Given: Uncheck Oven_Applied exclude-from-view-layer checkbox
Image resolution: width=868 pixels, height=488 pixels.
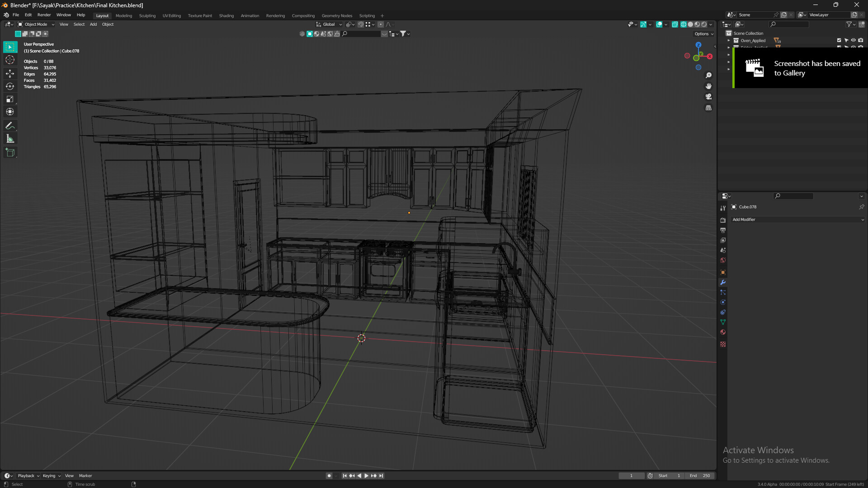Looking at the screenshot, I should [x=839, y=40].
